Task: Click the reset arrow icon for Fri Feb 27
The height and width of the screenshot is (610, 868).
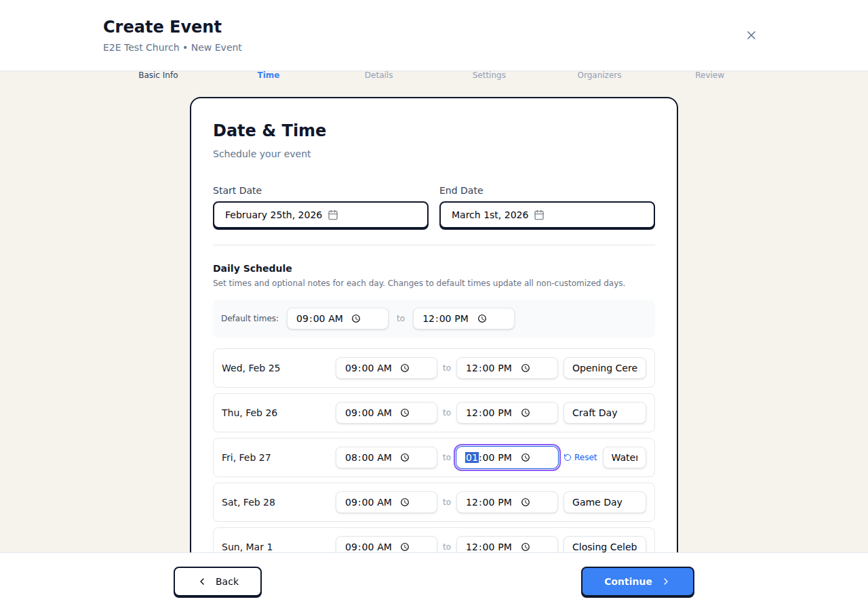Action: (568, 457)
